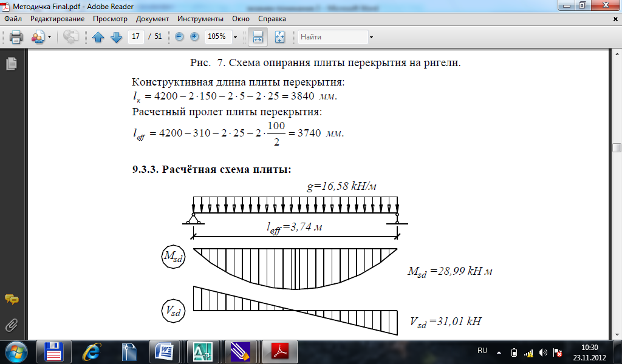Open the Инструменты menu
The width and height of the screenshot is (622, 364).
(200, 19)
